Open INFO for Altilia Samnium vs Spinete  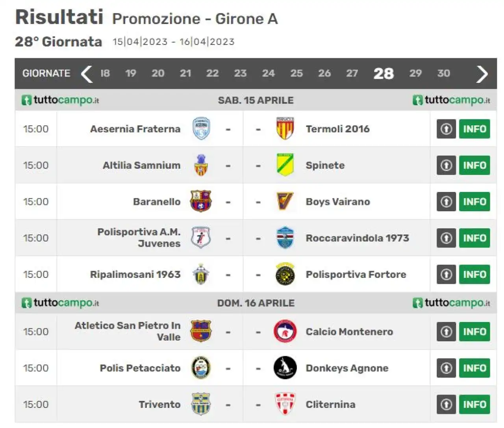(474, 165)
